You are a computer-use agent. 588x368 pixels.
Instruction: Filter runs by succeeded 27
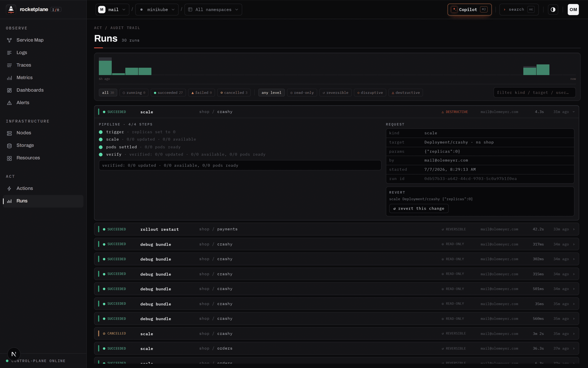point(168,93)
